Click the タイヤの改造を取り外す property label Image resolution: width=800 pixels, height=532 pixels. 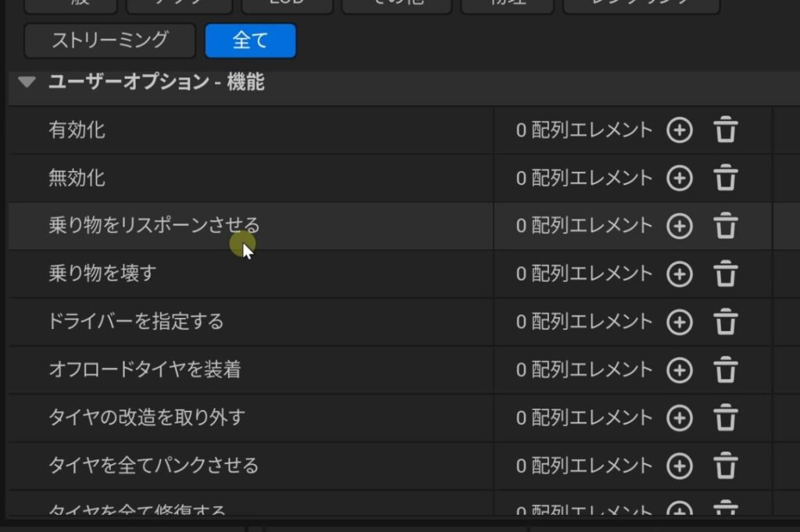[147, 417]
